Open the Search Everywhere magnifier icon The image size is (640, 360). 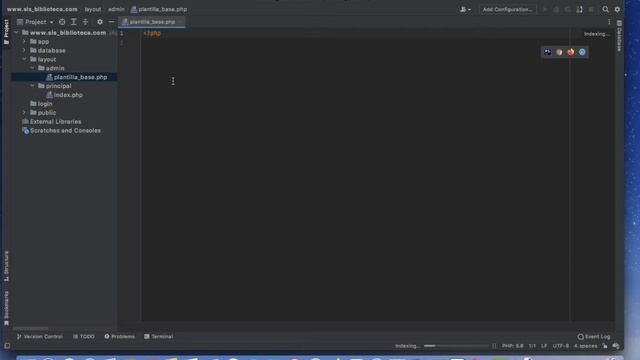coord(605,9)
